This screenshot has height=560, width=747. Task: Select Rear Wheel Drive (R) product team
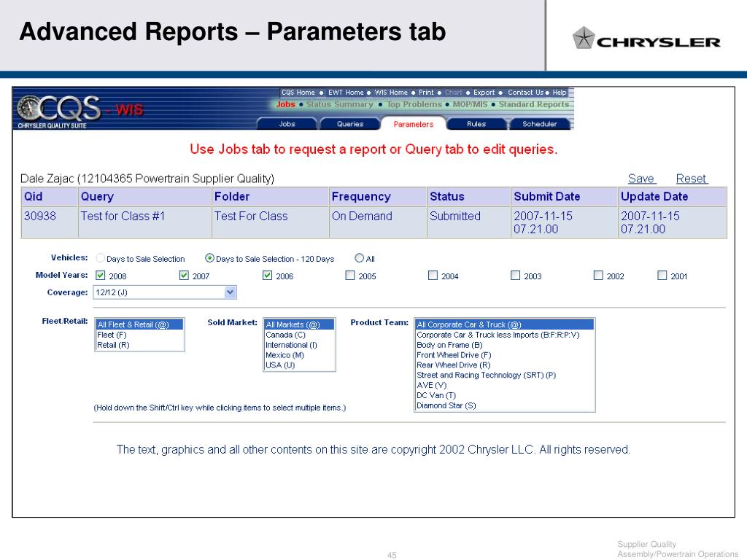click(505, 365)
